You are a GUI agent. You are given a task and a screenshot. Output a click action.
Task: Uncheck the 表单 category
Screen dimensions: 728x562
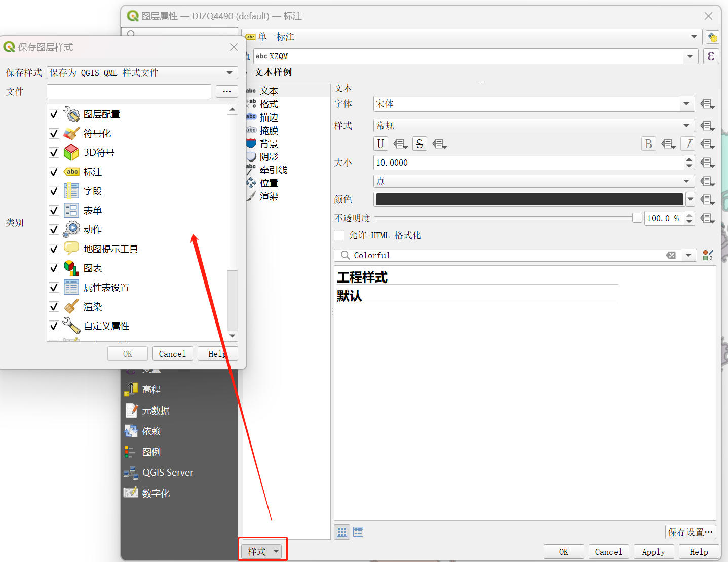(54, 211)
